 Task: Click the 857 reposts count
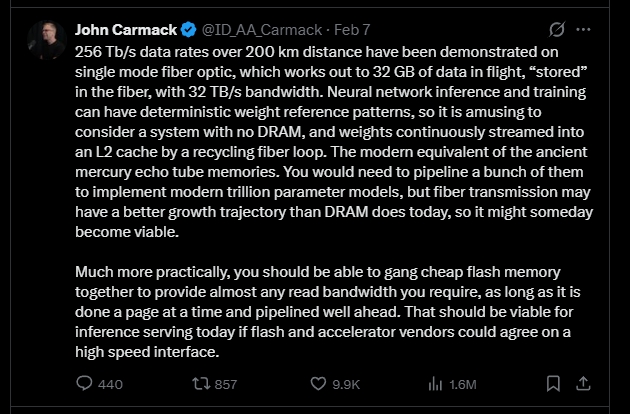[x=226, y=383]
